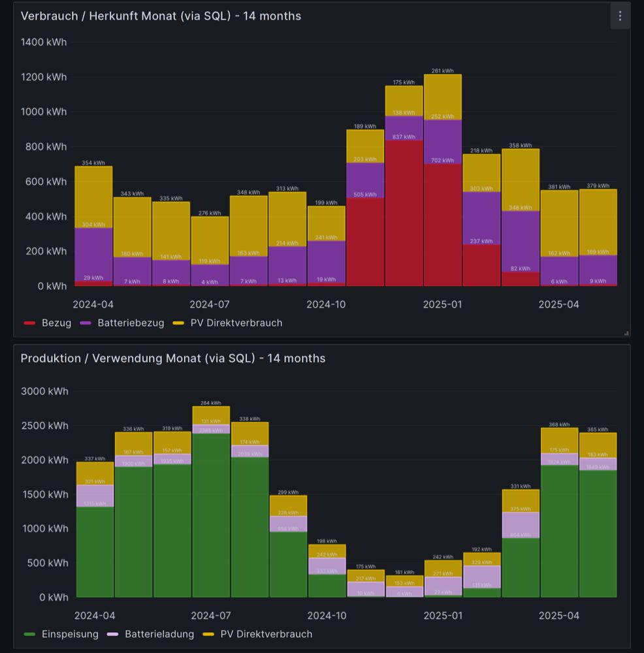
Task: Toggle the Batterieladung series via its legend label
Action: (x=159, y=634)
